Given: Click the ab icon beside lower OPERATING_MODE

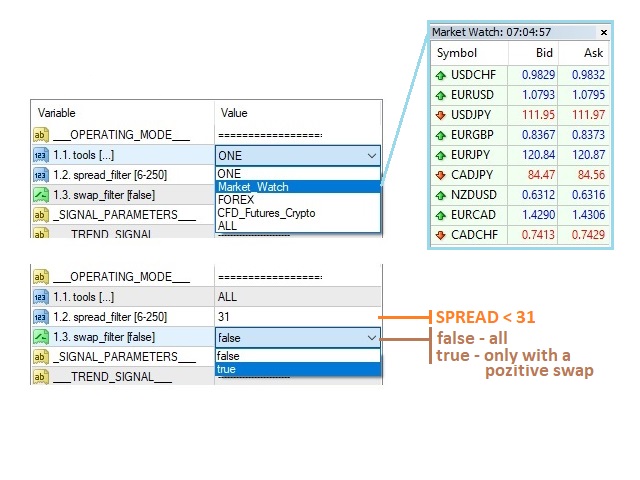Looking at the screenshot, I should [41, 277].
